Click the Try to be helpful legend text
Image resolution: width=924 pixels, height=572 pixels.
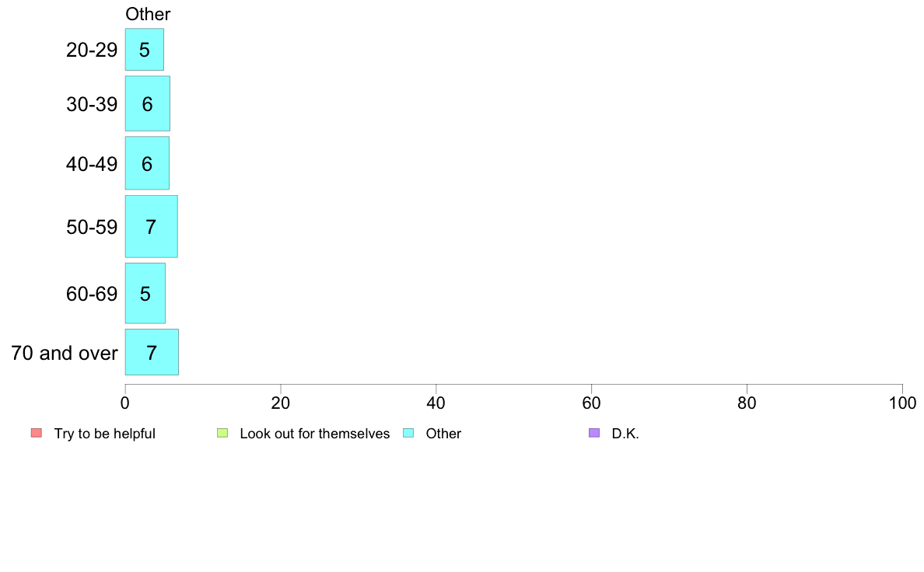105,434
